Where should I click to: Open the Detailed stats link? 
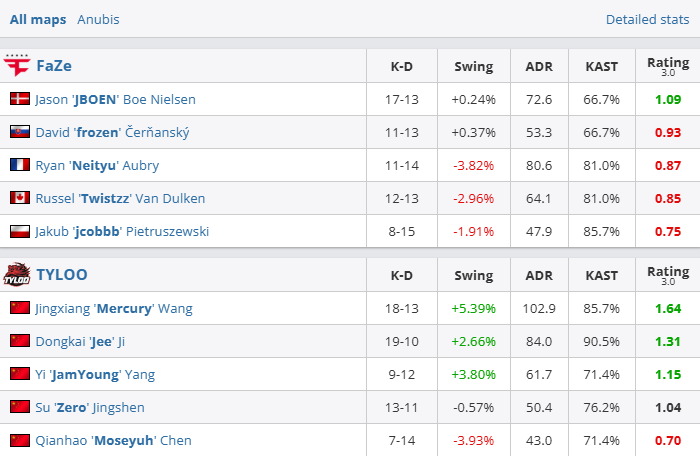(x=647, y=20)
